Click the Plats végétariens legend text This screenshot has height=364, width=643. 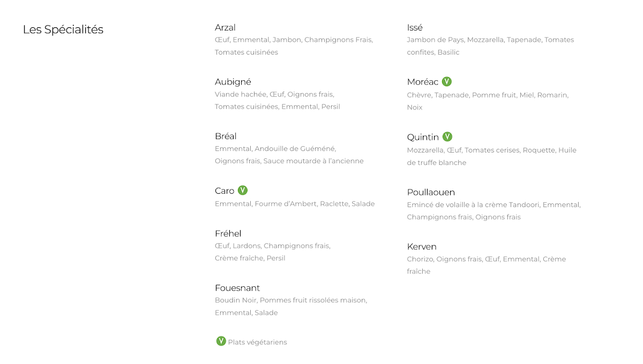click(x=258, y=343)
